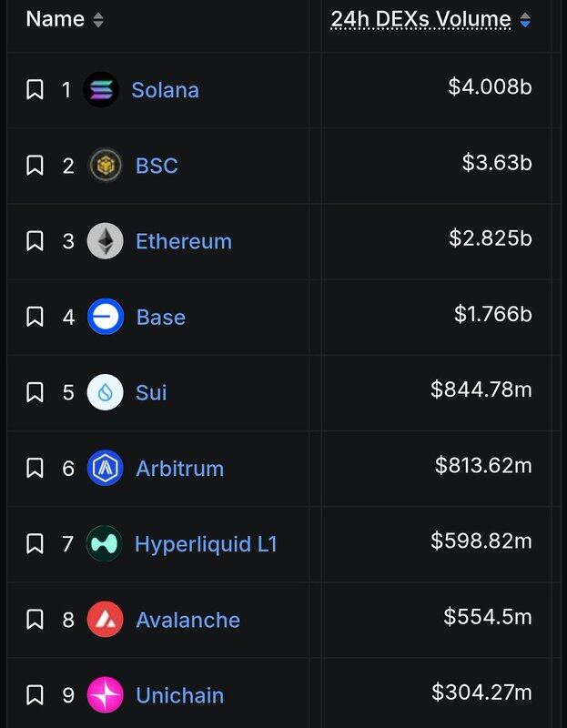Open the Base chain link
567x728 pixels.
[x=160, y=317]
